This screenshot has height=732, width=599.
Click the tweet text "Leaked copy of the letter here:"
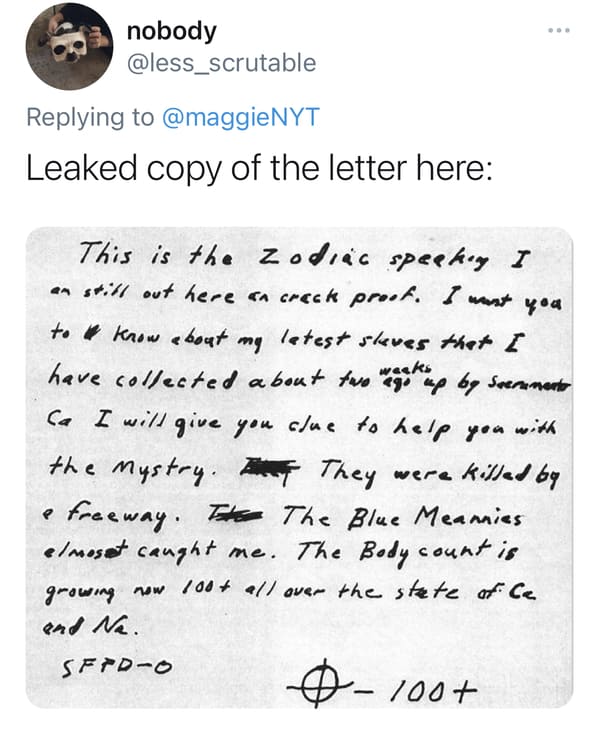tap(260, 168)
